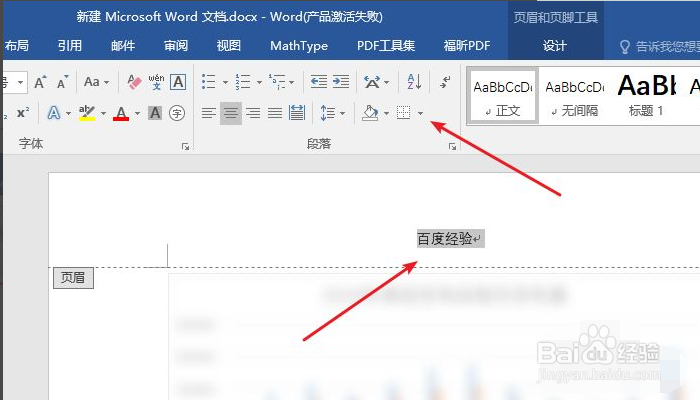Open the font size dropdown arrow
Screen dimensions: 700x400
[21, 82]
